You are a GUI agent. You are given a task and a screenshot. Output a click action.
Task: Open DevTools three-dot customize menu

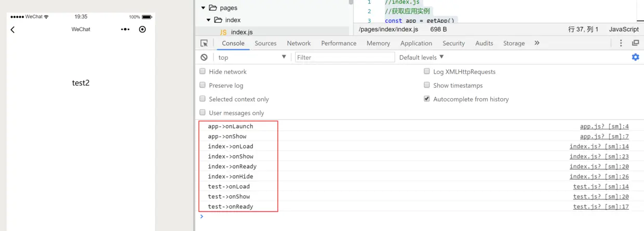point(621,43)
